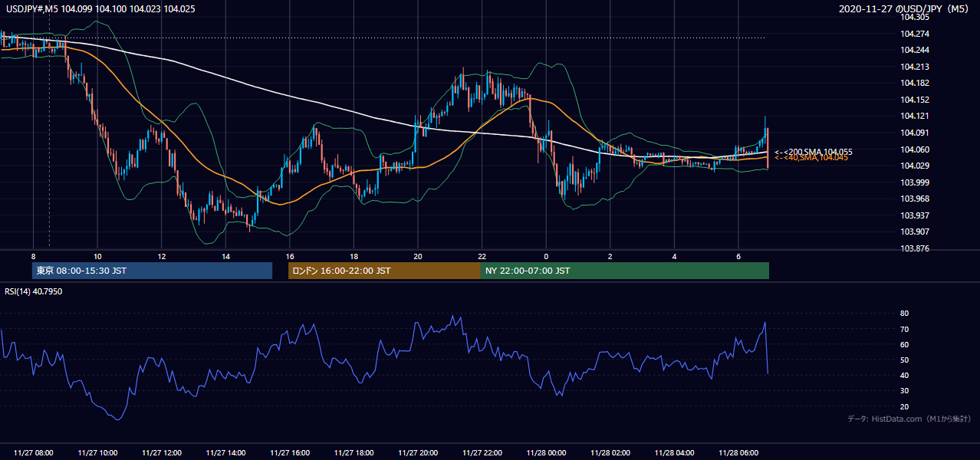Click hour tick 14 below price chart

coord(225,256)
